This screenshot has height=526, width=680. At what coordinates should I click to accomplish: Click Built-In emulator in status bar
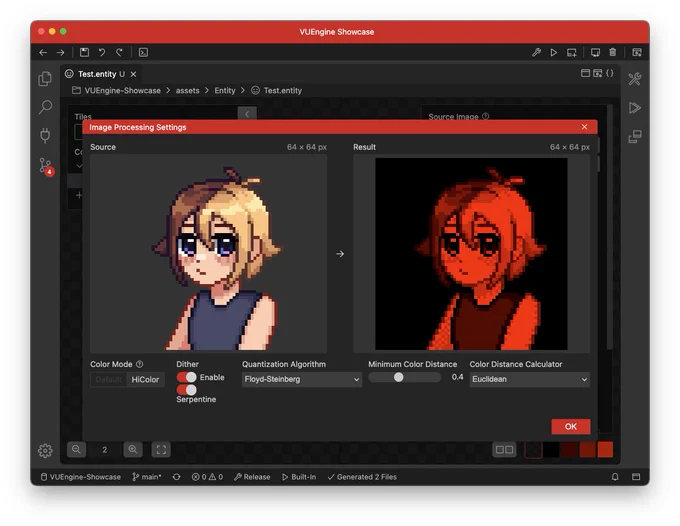click(x=299, y=477)
